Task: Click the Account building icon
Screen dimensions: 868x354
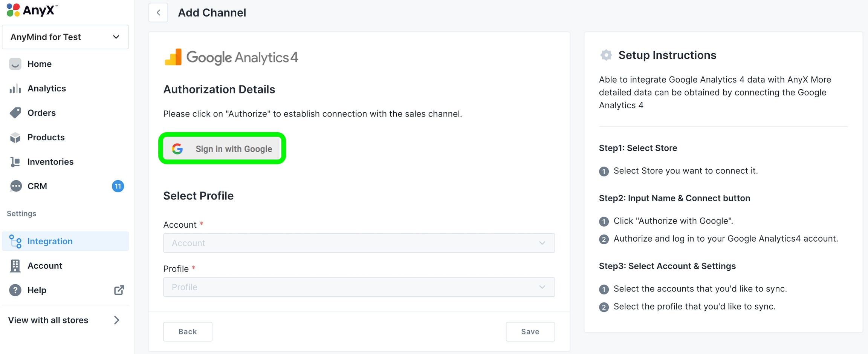Action: click(15, 266)
